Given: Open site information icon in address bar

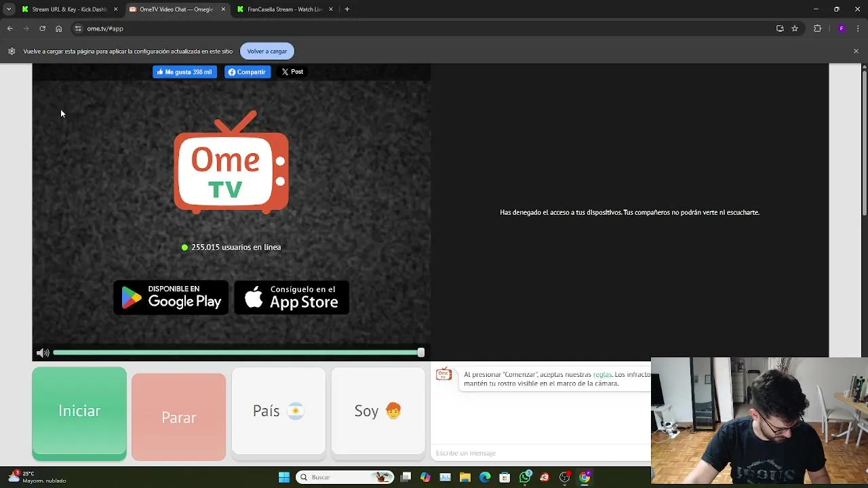Looking at the screenshot, I should pos(78,28).
